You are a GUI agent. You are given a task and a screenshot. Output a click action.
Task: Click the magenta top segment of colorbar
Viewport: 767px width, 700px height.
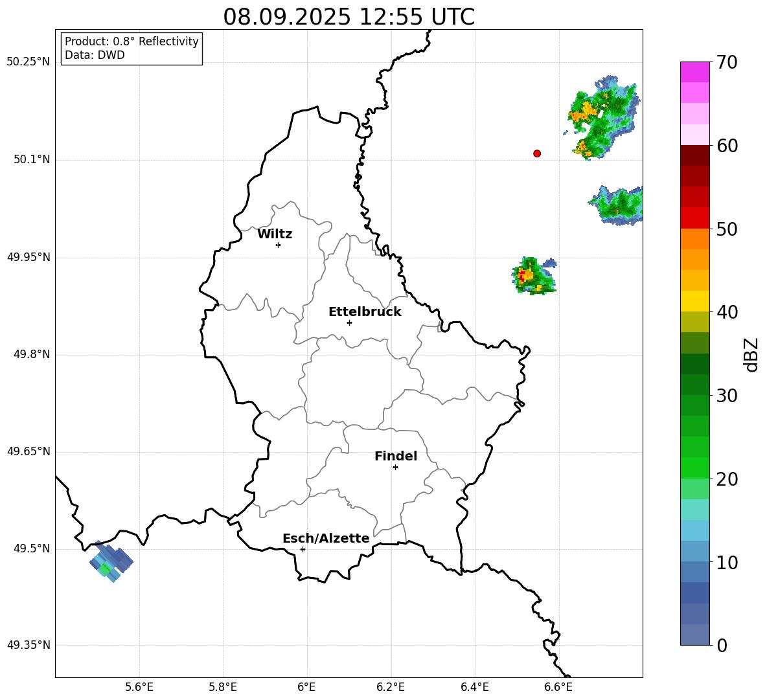pos(694,72)
